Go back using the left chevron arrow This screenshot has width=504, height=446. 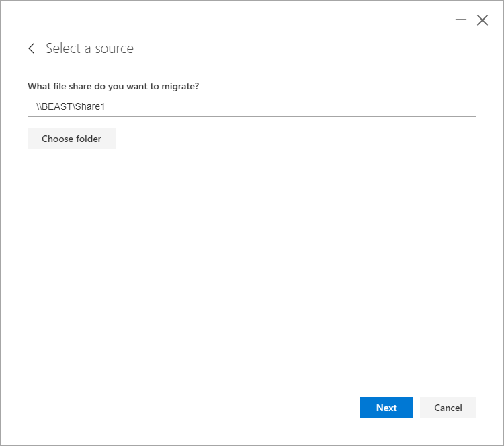click(31, 48)
